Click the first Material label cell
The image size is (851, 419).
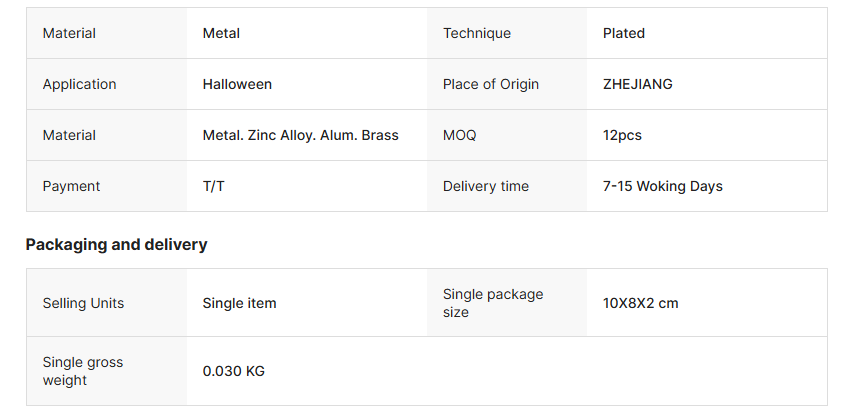click(x=69, y=33)
